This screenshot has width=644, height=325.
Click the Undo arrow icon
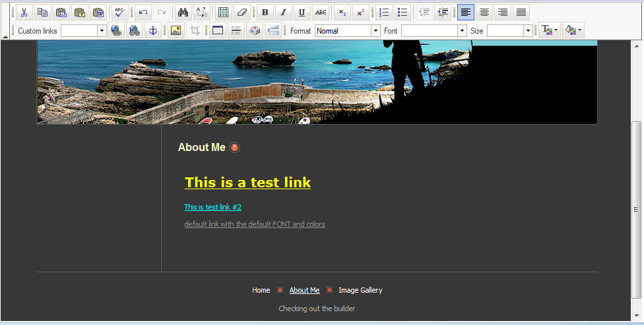(143, 12)
